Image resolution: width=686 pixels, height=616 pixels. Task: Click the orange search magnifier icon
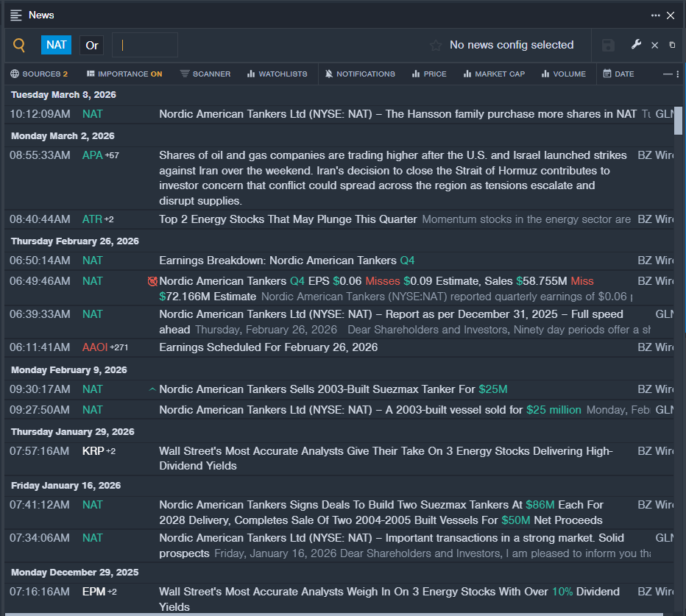tap(19, 45)
